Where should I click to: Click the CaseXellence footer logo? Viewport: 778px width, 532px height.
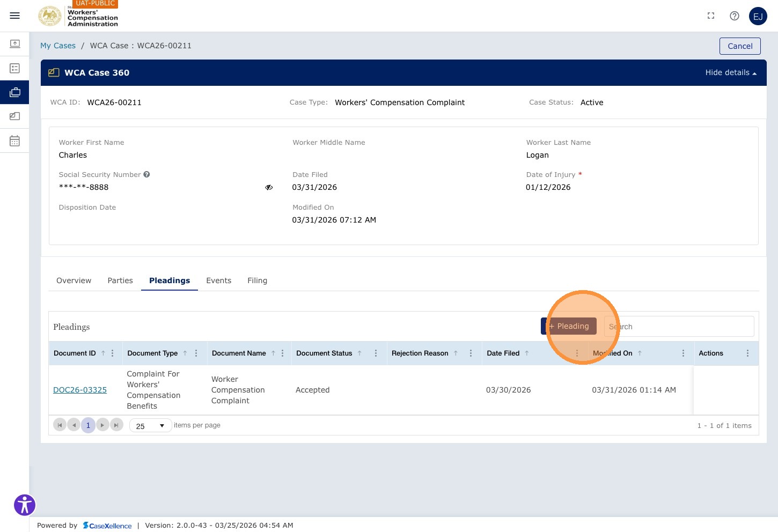[107, 526]
